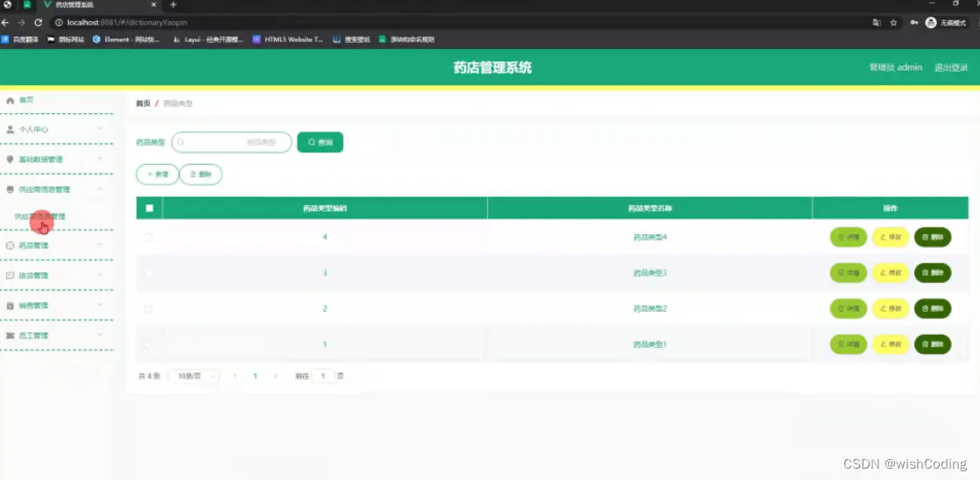This screenshot has height=480, width=980.
Task: Click the 前往 page number input
Action: coord(323,377)
